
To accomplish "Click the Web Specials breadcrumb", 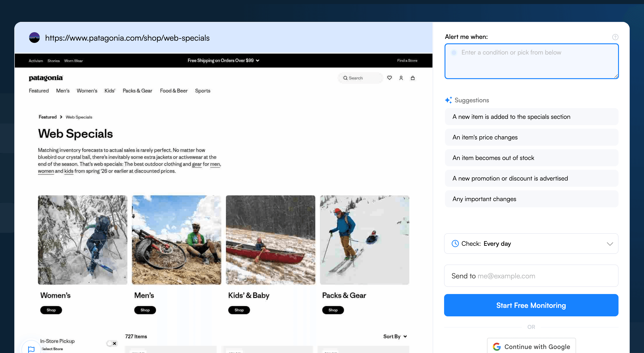I will click(x=79, y=117).
